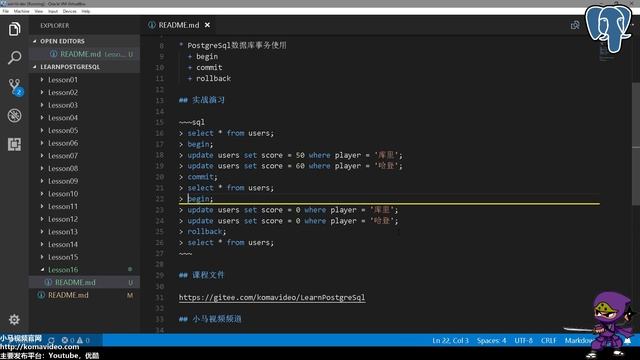The width and height of the screenshot is (640, 360).
Task: Open the gitee.com LearnPostgreSql link
Action: pos(272,297)
